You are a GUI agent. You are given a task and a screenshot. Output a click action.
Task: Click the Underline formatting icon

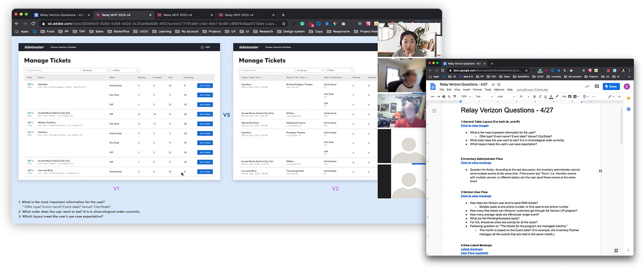546,97
